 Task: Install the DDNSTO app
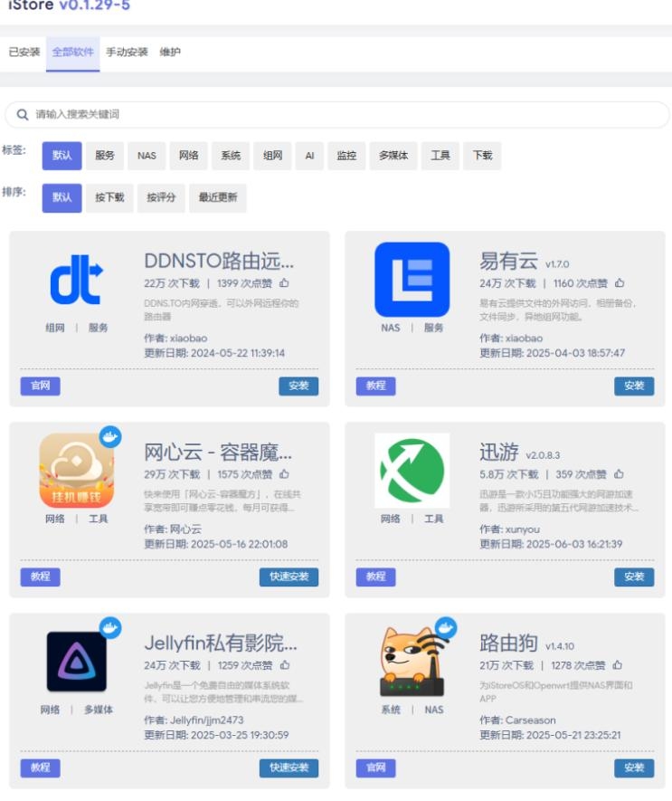[x=298, y=386]
